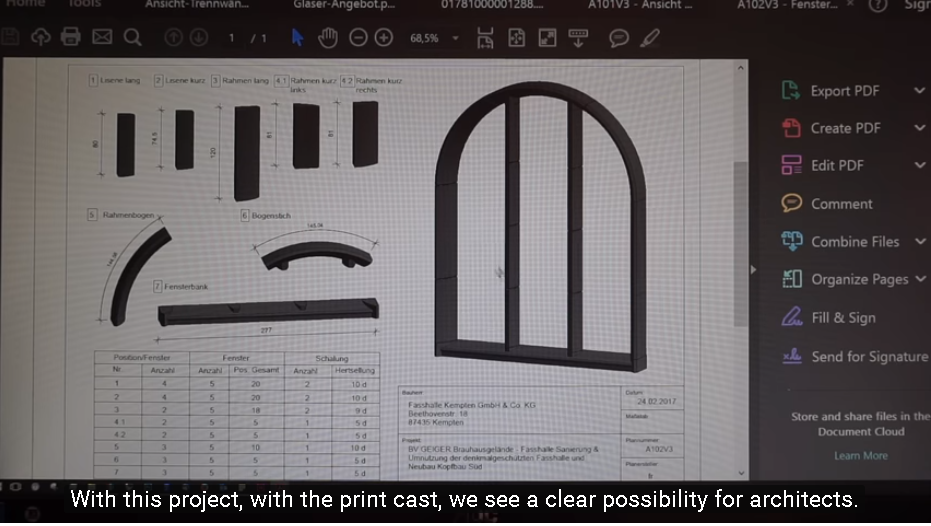
Task: Expand the Create PDF options
Action: click(x=919, y=128)
